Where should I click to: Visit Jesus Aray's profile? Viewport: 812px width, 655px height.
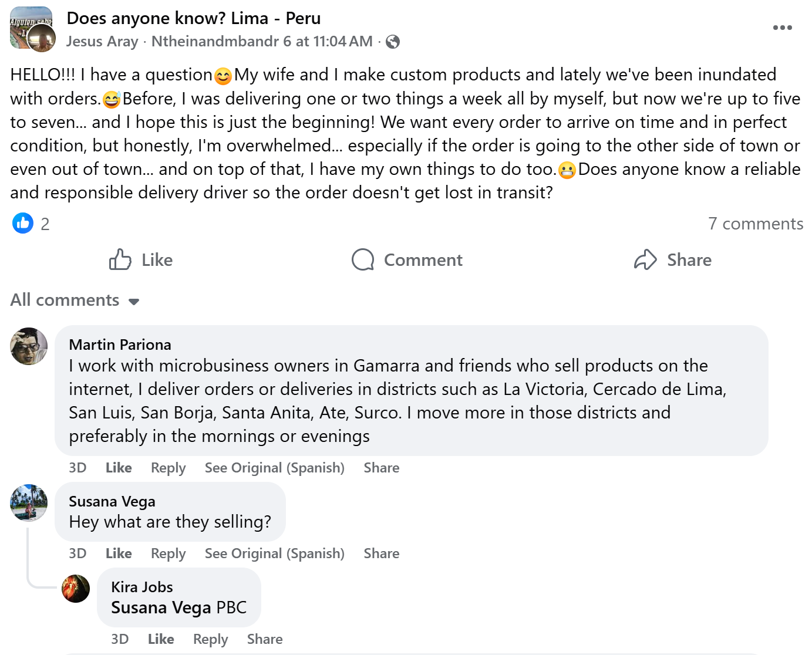pos(102,42)
